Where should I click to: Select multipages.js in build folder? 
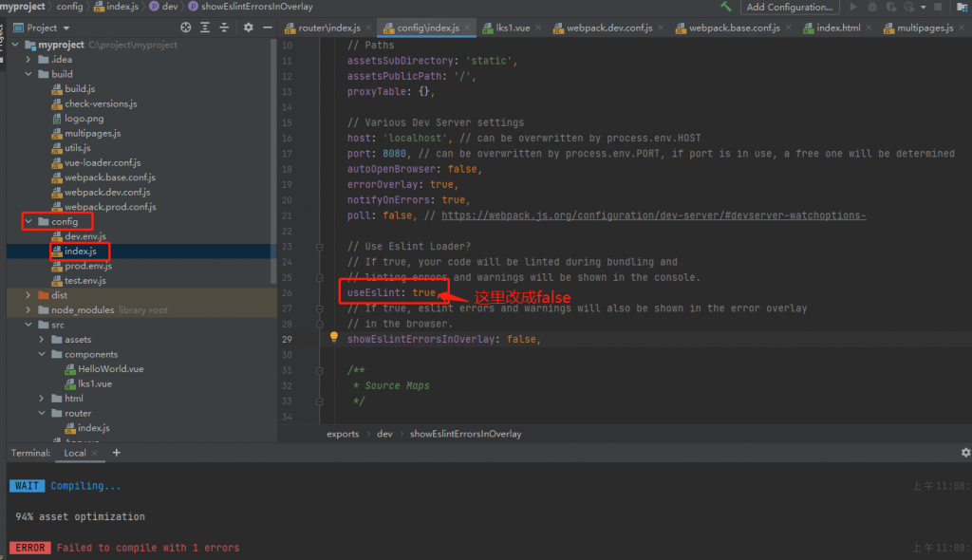[92, 133]
